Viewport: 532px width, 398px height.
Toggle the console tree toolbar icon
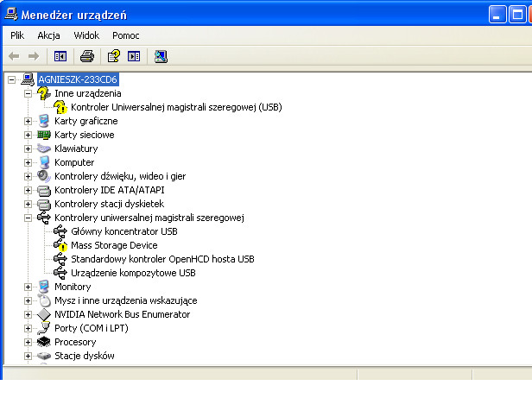pyautogui.click(x=60, y=56)
